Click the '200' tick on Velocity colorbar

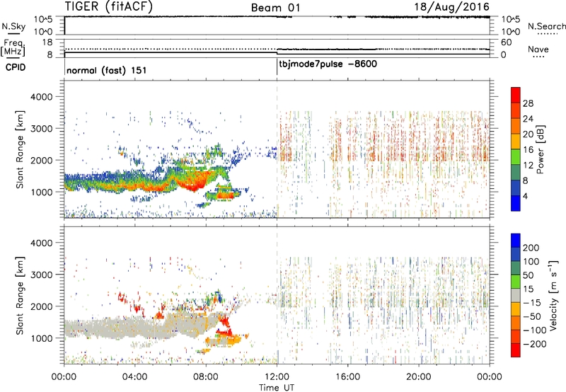pyautogui.click(x=531, y=248)
